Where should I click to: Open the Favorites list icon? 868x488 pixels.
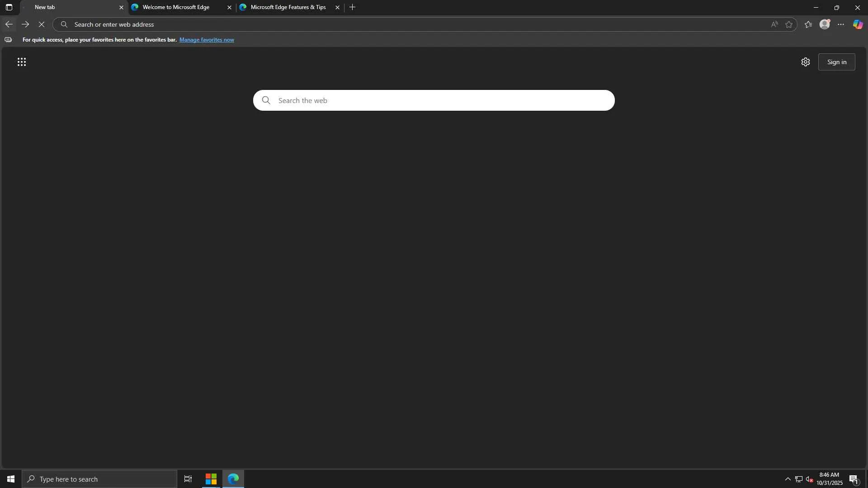808,24
